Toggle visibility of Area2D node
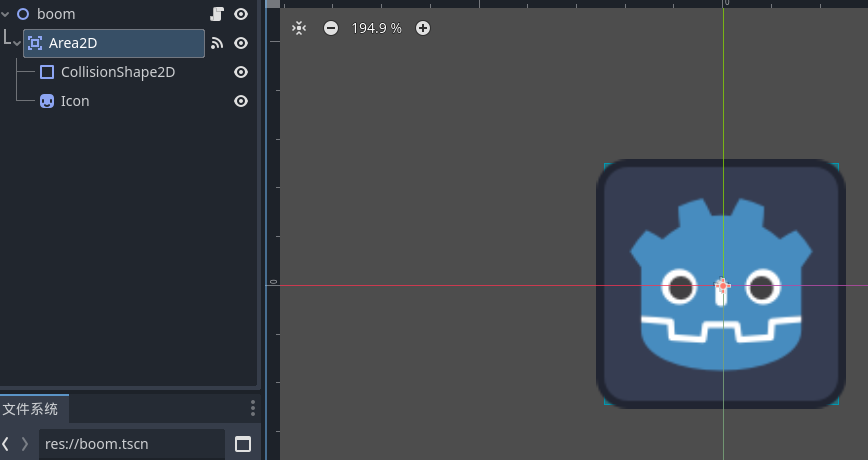 point(241,43)
